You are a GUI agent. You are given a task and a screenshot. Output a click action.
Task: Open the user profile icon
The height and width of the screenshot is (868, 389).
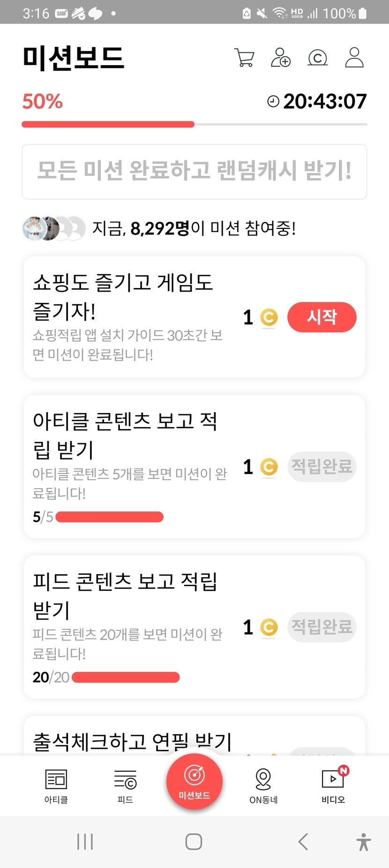coord(354,58)
